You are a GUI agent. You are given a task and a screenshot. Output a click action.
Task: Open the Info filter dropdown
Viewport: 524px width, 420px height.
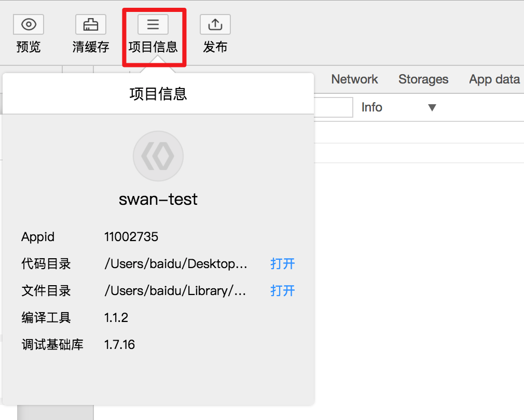click(399, 107)
